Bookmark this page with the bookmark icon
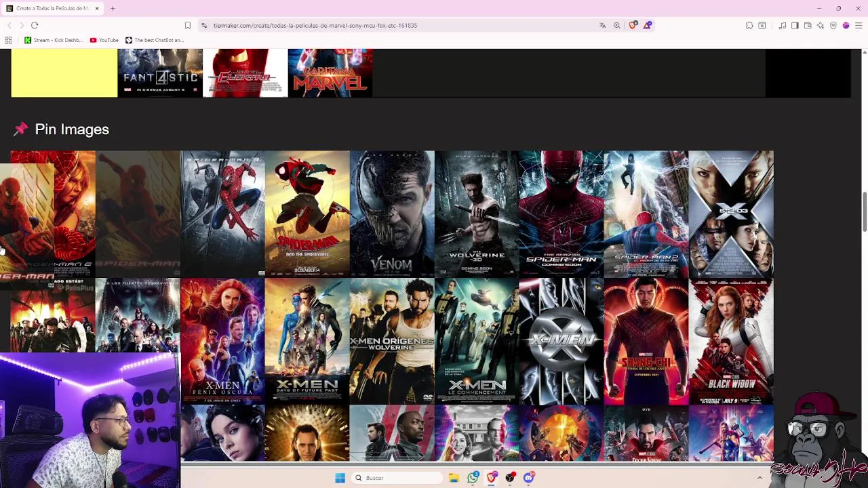Image resolution: width=868 pixels, height=488 pixels. (188, 25)
